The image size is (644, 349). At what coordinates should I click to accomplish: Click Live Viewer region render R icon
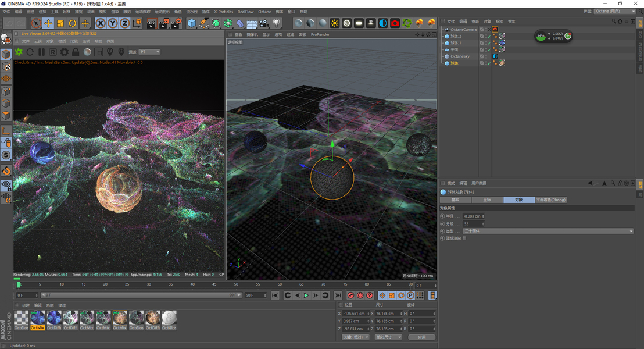[52, 52]
